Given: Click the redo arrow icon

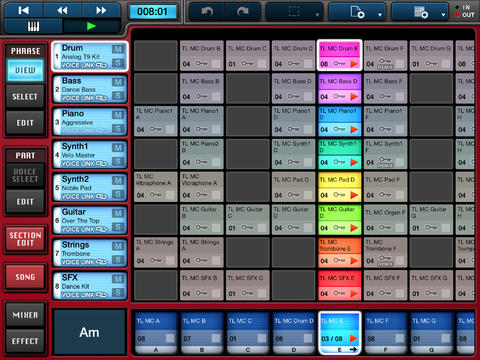Looking at the screenshot, I should pos(243,12).
